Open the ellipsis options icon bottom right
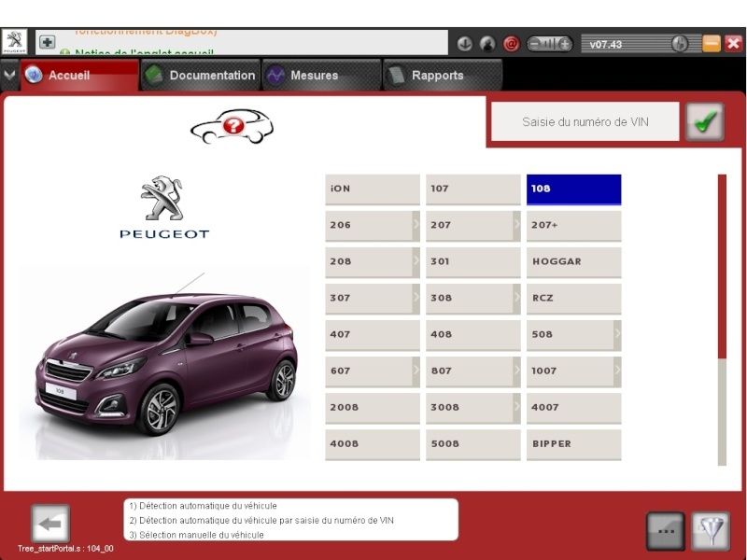The height and width of the screenshot is (560, 747). pyautogui.click(x=665, y=527)
